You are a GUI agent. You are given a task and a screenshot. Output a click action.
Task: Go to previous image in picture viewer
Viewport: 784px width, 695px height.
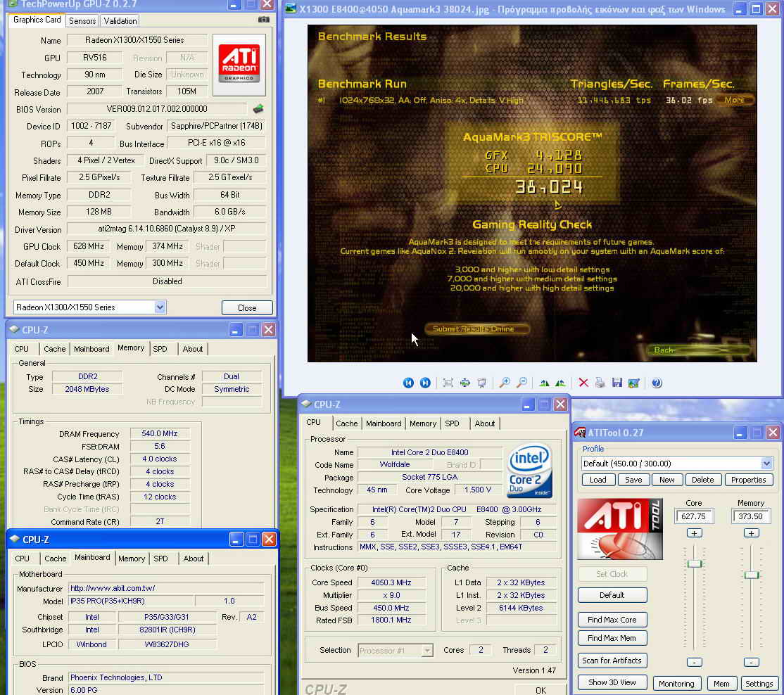point(408,383)
